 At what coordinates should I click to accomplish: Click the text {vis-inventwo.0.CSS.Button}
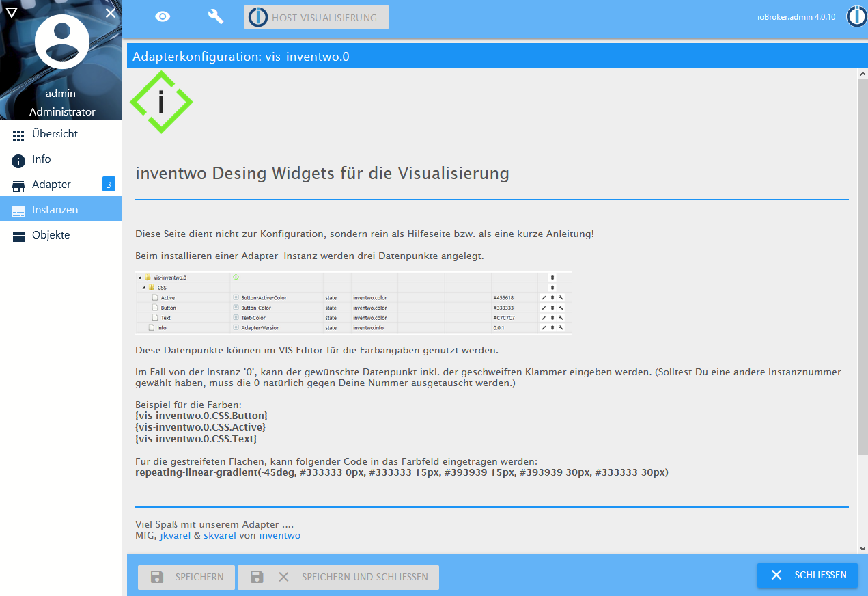coord(201,416)
